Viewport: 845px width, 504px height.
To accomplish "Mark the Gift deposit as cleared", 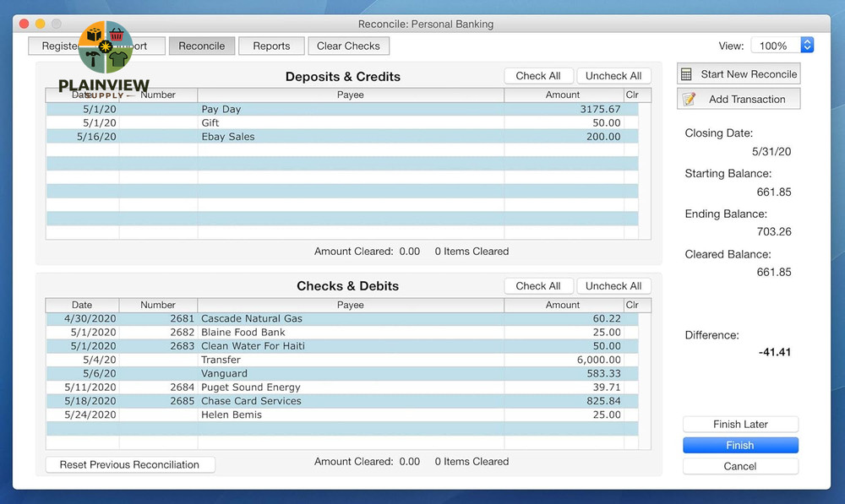I will tap(631, 122).
